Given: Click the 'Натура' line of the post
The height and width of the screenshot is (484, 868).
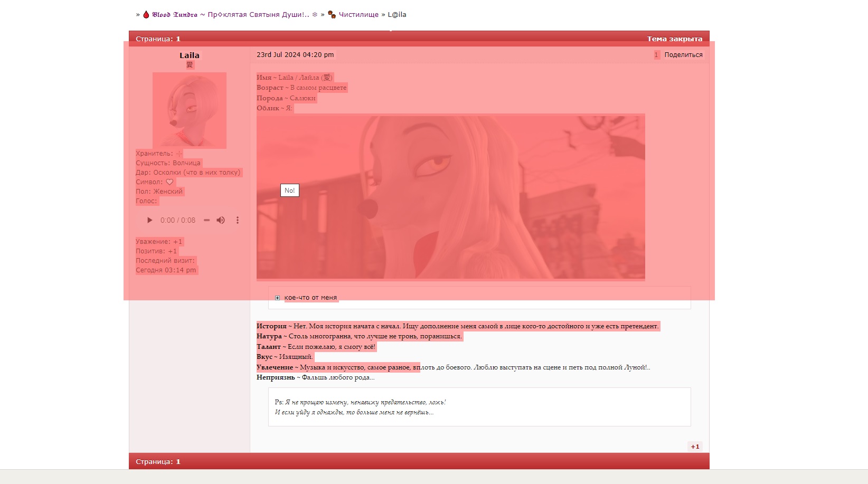Looking at the screenshot, I should pos(359,336).
